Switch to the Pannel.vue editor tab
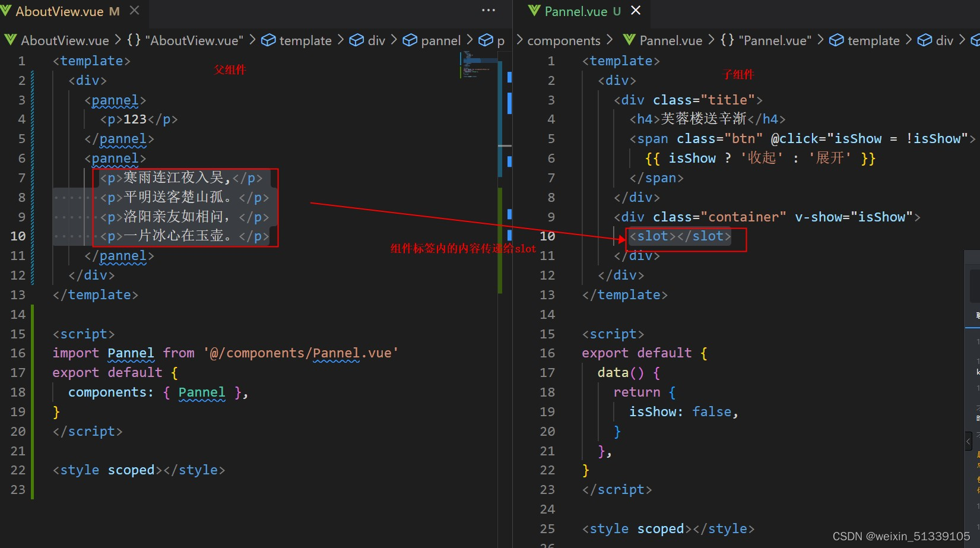Screen dimensions: 980x548 coord(582,11)
